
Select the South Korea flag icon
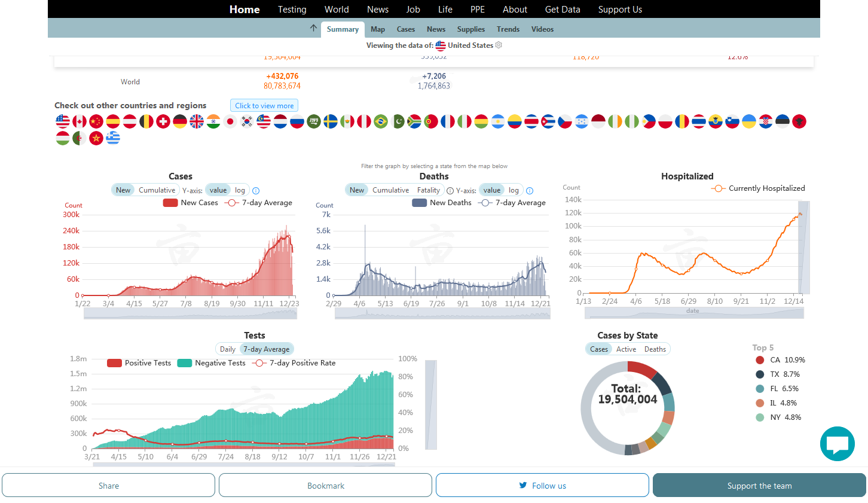(x=247, y=121)
